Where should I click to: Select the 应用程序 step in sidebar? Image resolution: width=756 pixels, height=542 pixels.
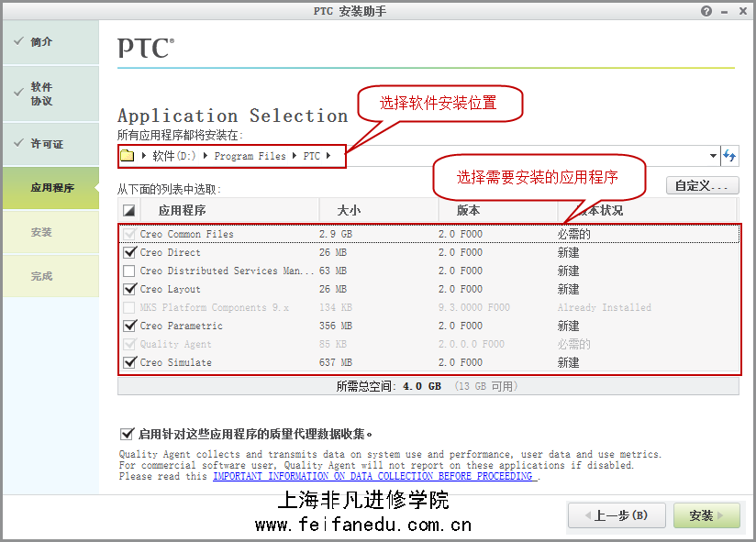pyautogui.click(x=50, y=188)
